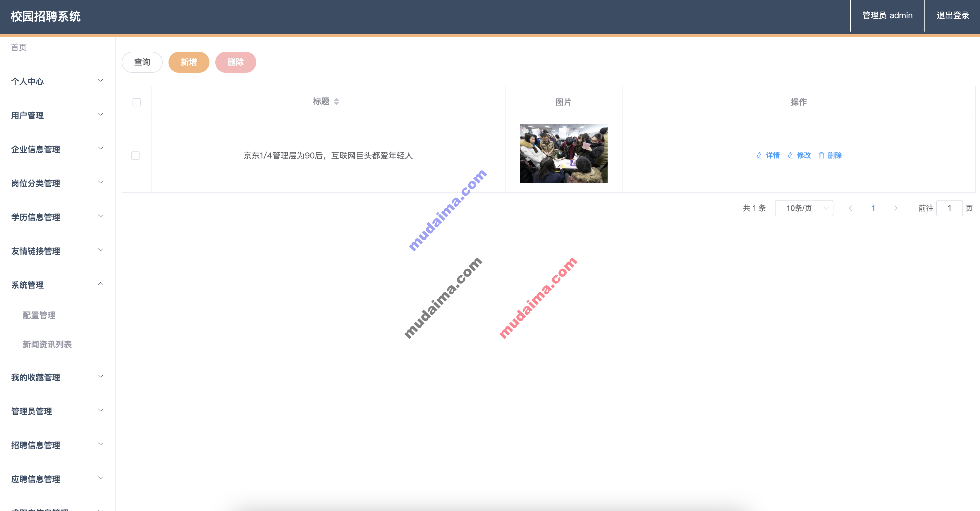Click the 修改 edit icon in the row

[790, 156]
